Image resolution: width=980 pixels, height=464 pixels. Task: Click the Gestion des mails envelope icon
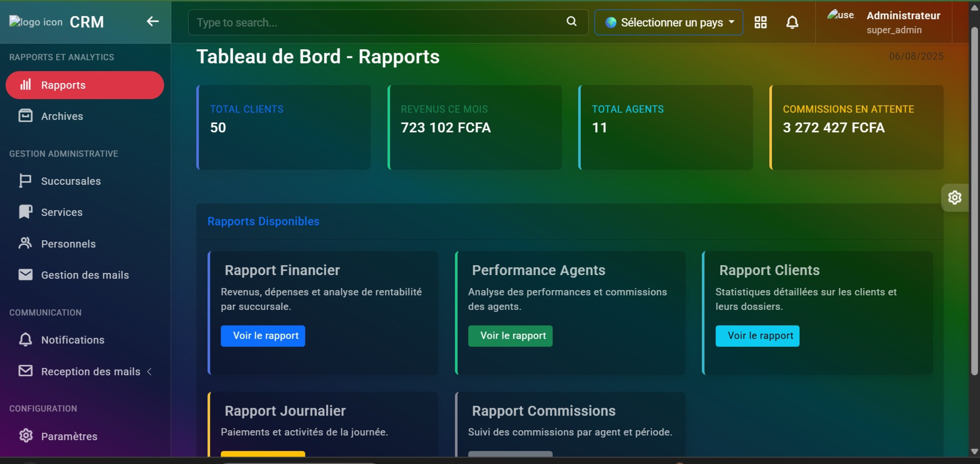click(x=26, y=275)
